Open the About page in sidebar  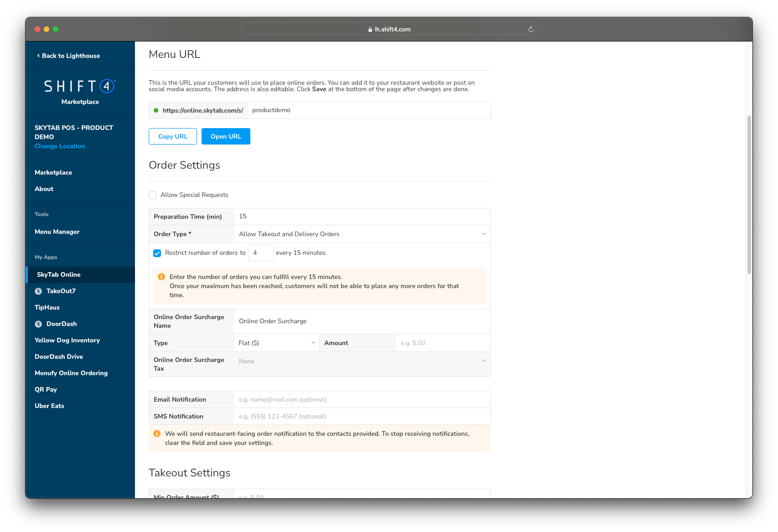click(44, 189)
